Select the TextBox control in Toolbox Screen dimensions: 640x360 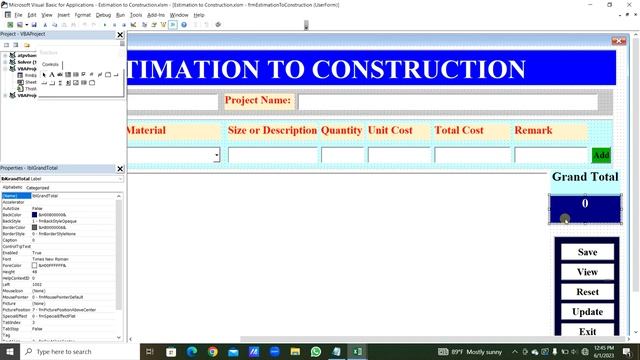pyautogui.click(x=60, y=75)
